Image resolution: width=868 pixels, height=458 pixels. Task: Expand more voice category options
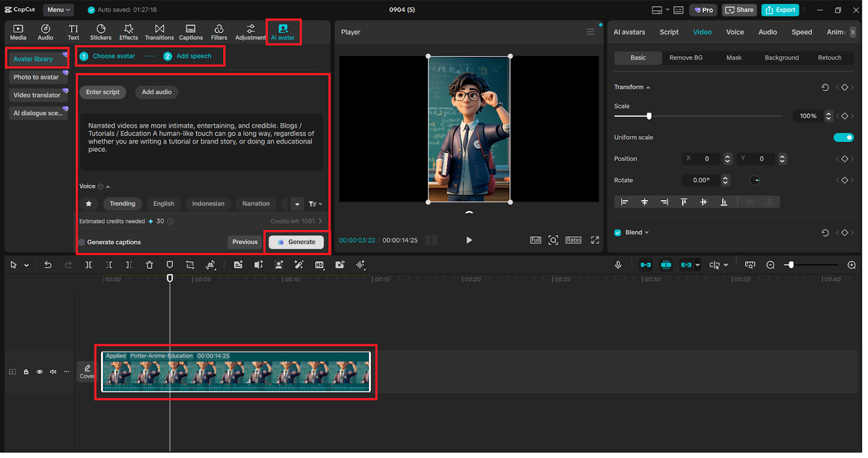296,204
